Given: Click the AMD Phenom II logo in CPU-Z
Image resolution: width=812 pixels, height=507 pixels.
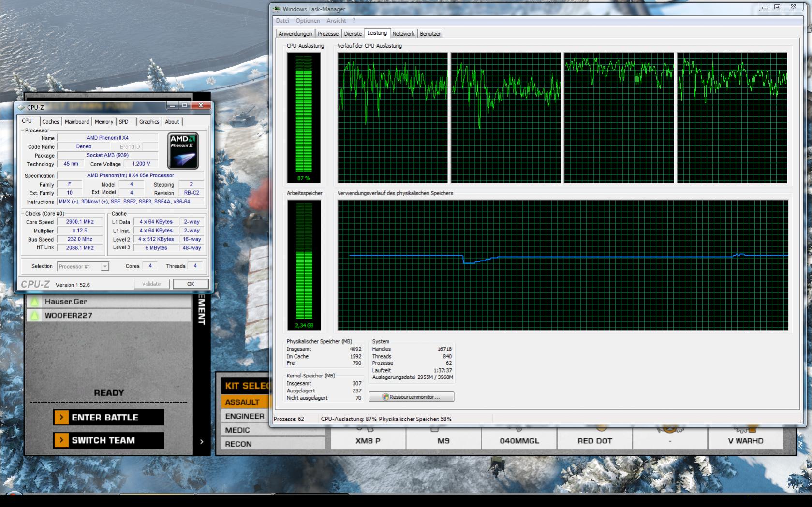Looking at the screenshot, I should [183, 151].
